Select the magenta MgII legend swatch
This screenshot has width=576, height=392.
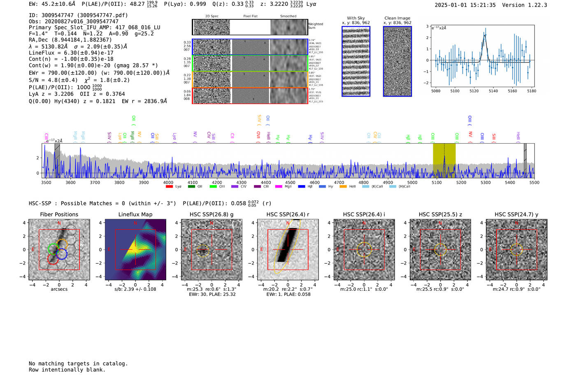279,187
